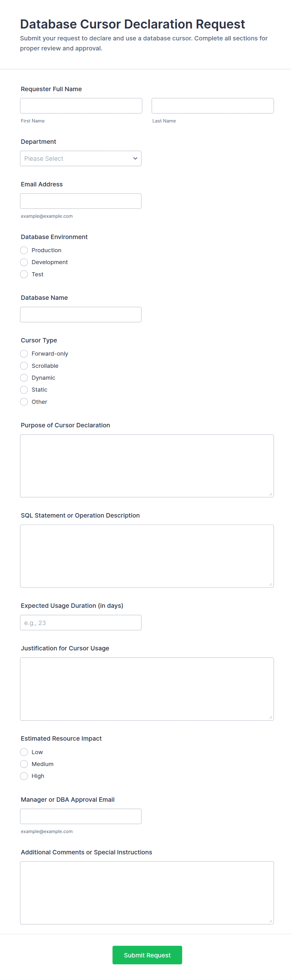Screen dimensions: 291x980
Task: Pick the Forward-only cursor type
Action: coord(23,354)
